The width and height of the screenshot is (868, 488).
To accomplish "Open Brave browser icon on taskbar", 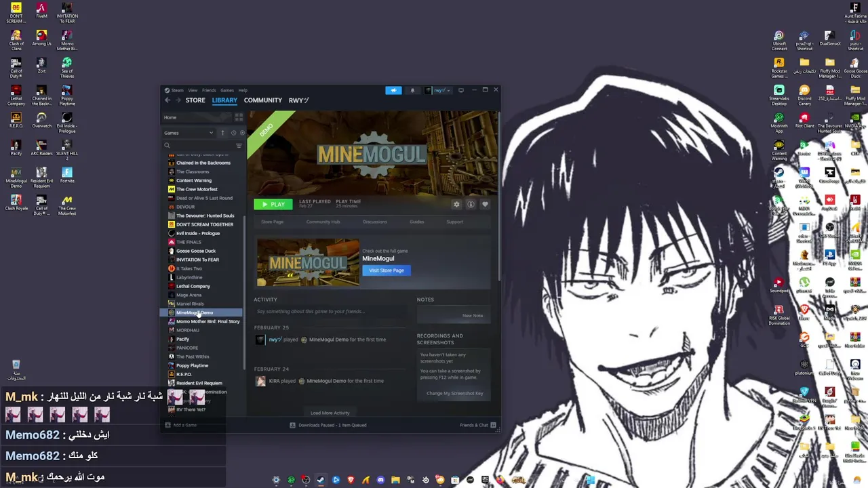I will tap(351, 480).
